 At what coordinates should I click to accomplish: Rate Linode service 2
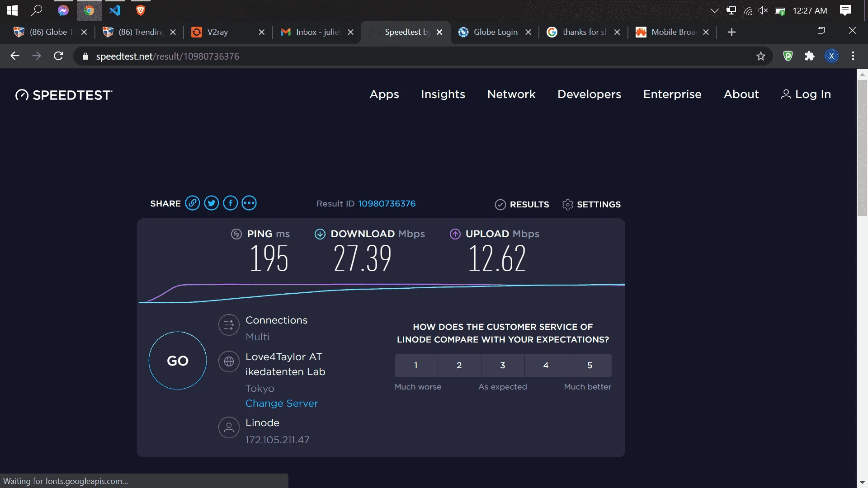click(459, 366)
